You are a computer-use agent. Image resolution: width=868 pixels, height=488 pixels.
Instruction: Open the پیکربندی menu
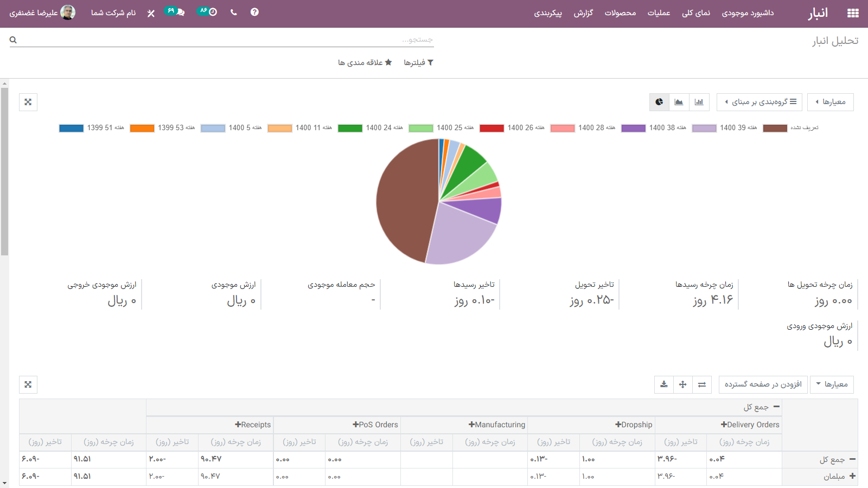pos(547,13)
